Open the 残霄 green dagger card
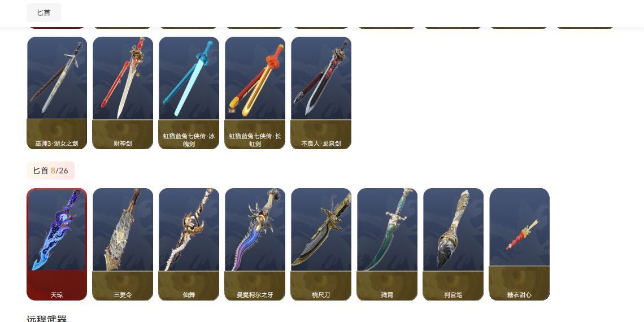Screen dimensions: 644x322 (388, 245)
